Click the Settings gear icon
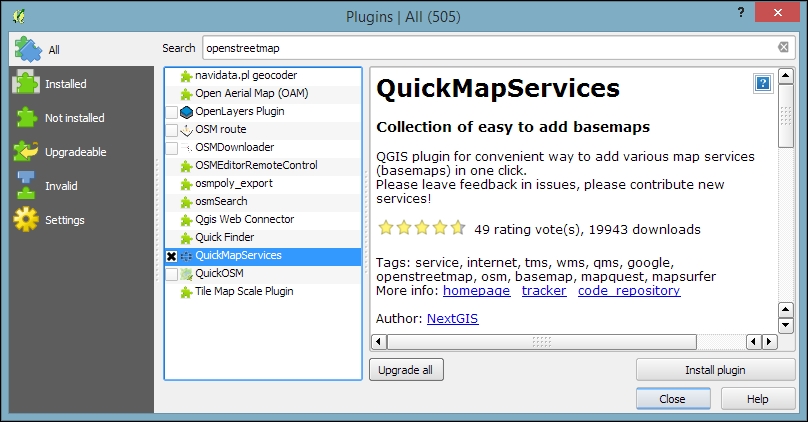This screenshot has width=808, height=422. pos(26,220)
